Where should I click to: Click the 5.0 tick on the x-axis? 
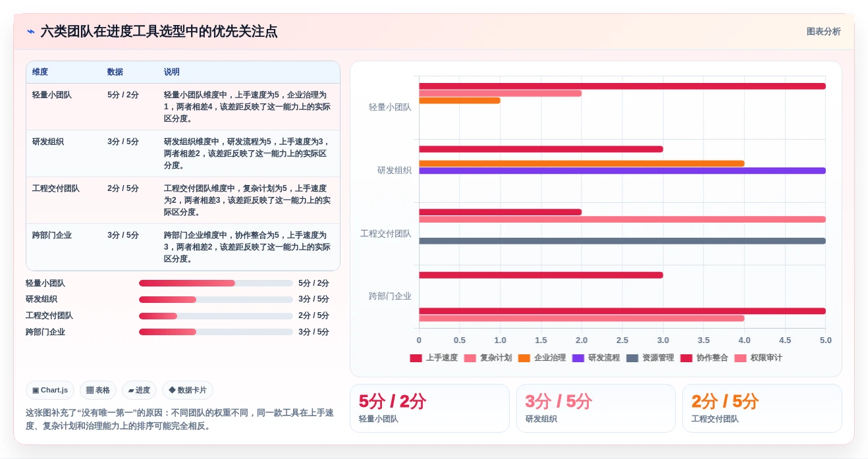tap(826, 340)
